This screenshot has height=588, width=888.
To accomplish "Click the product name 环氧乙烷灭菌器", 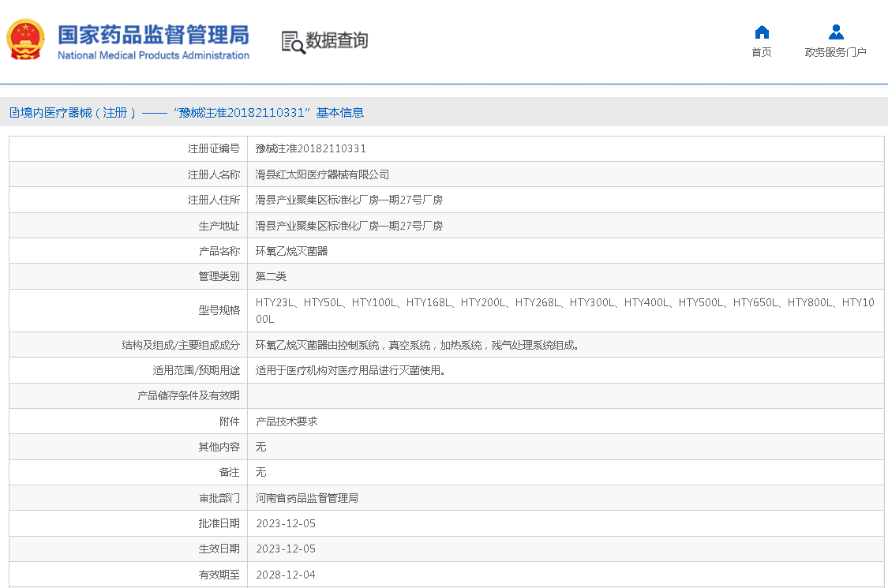I will pos(291,251).
